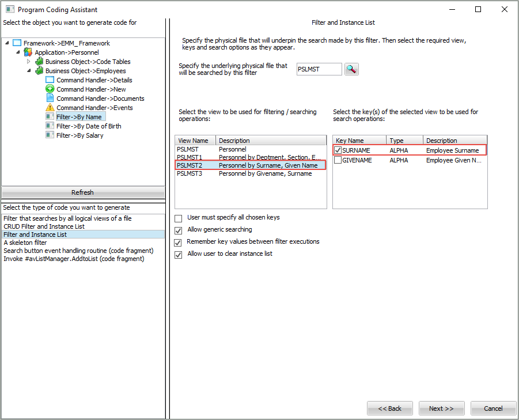Open the physical file search magnifier
The width and height of the screenshot is (519, 420).
click(351, 69)
